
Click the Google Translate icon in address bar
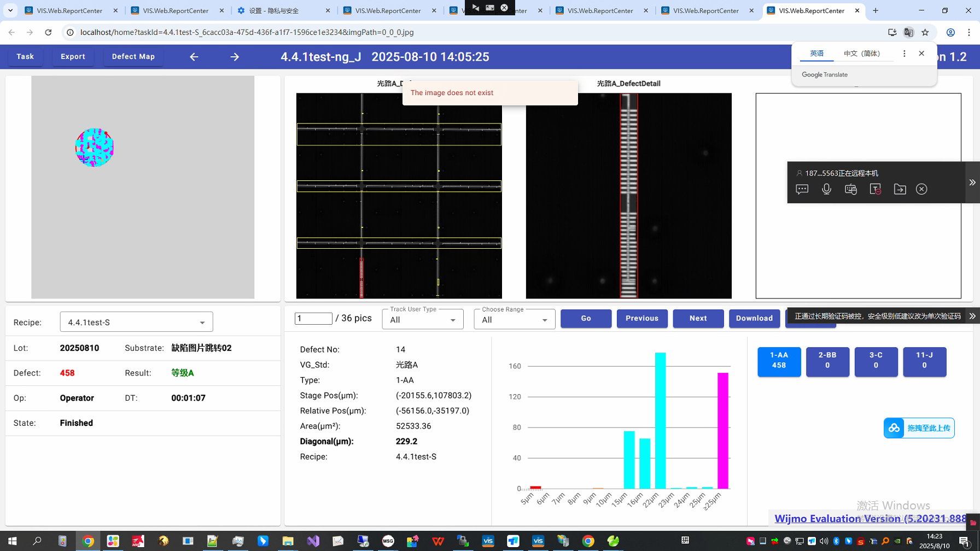point(908,32)
